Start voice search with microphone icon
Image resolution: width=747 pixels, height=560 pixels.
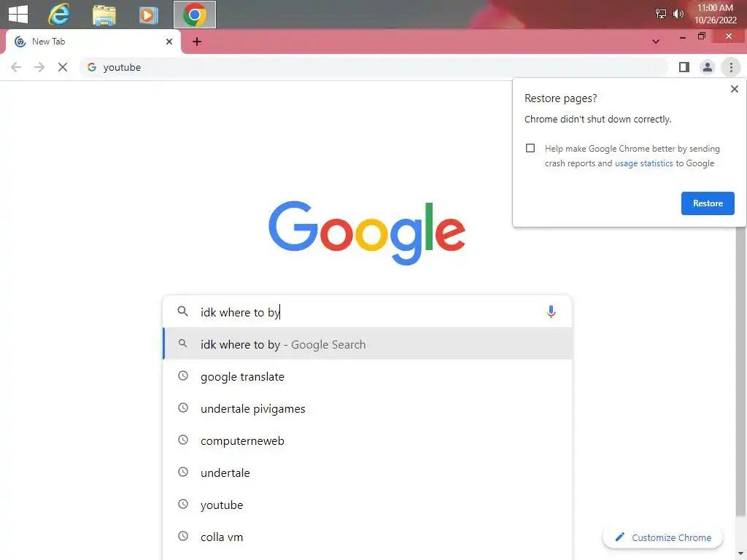pos(551,311)
